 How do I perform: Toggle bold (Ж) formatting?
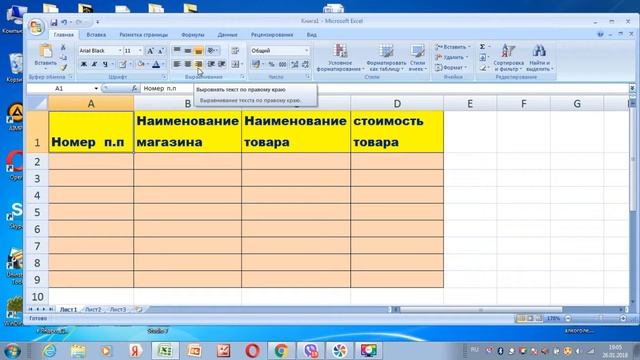point(84,64)
